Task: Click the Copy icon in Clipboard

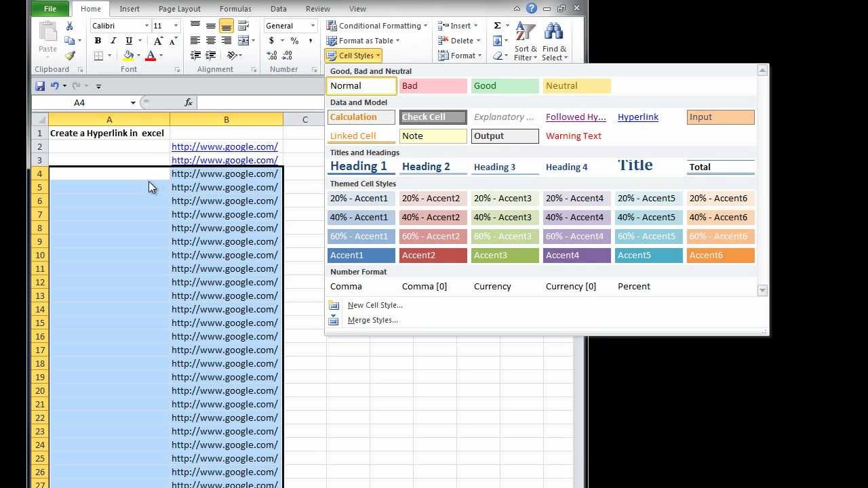Action: pyautogui.click(x=69, y=41)
